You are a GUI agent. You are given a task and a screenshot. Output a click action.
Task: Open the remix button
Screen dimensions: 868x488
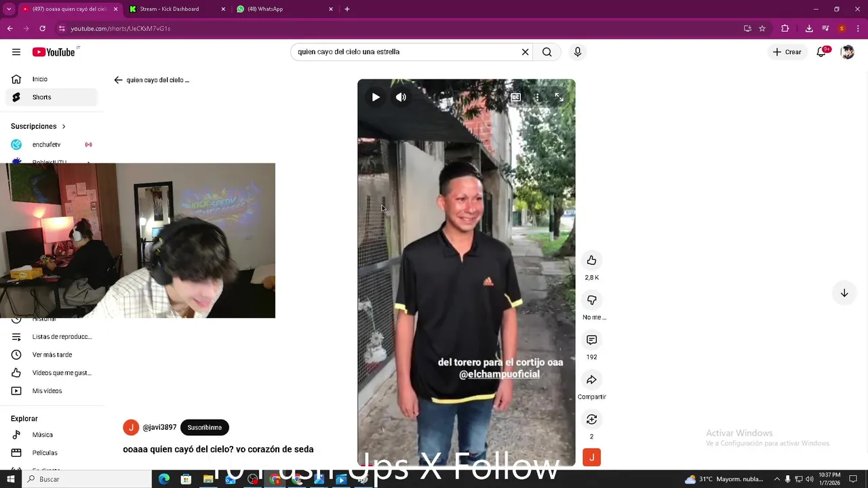tap(592, 420)
